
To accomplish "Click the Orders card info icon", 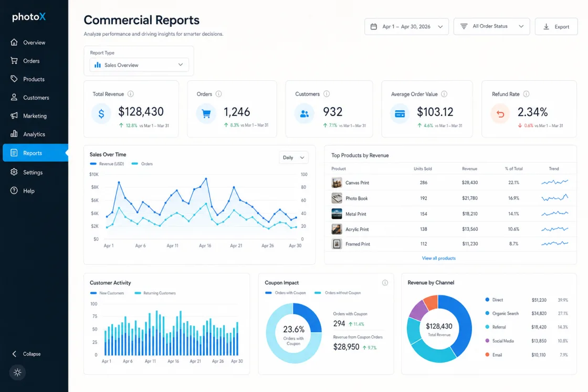I will pyautogui.click(x=218, y=94).
